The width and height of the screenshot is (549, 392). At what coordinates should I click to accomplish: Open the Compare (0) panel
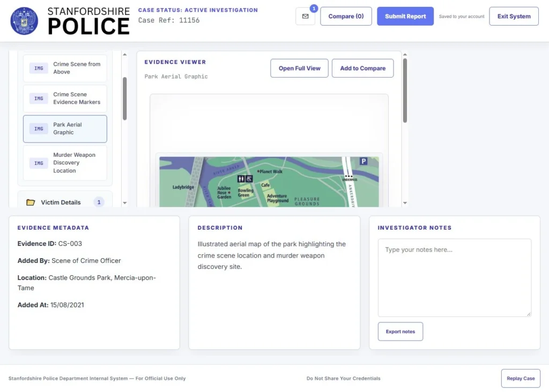pyautogui.click(x=346, y=16)
